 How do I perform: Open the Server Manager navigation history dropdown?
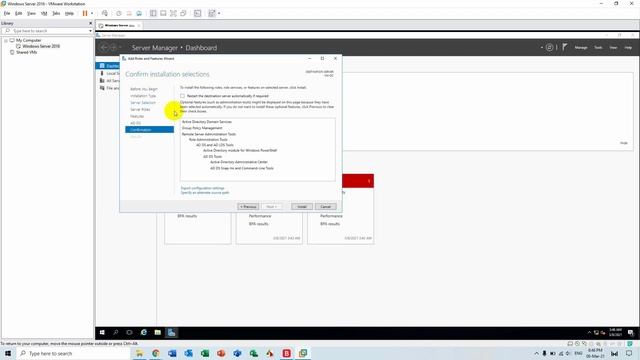(120, 48)
